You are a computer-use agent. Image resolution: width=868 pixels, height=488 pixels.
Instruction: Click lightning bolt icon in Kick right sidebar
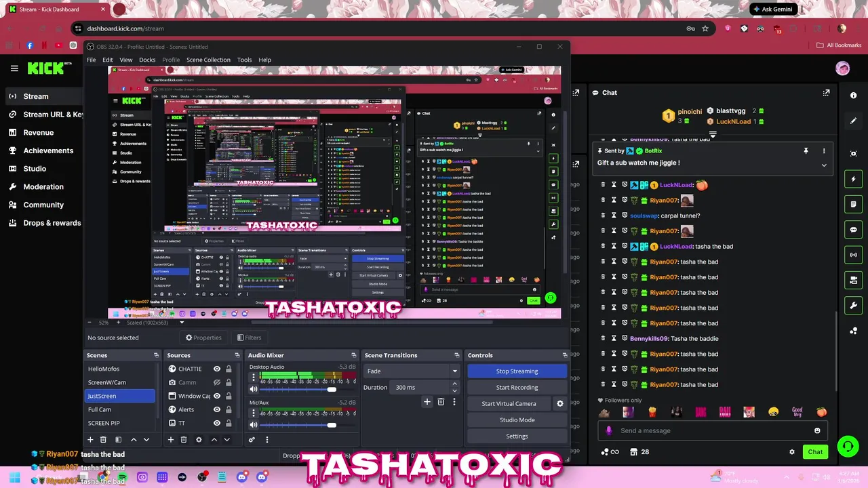tap(854, 179)
